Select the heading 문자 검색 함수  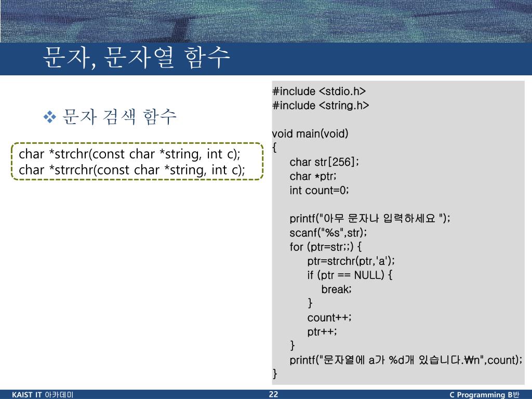pos(119,117)
